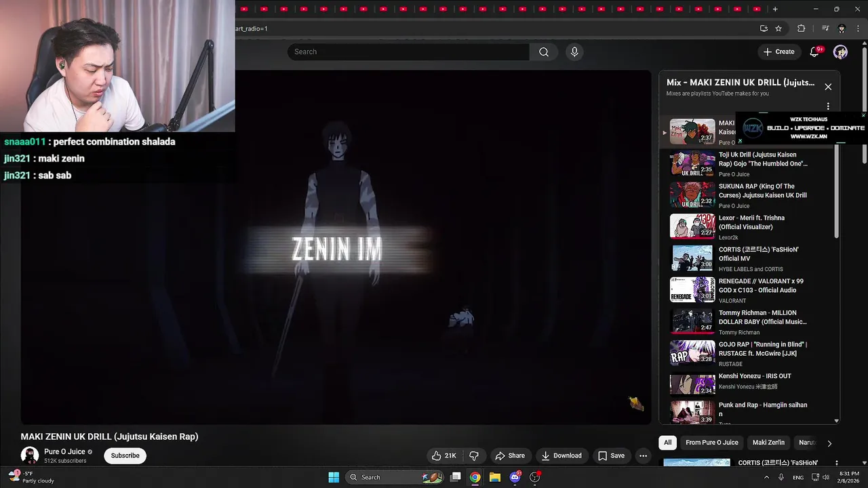Select the From Pure O Juice chip
868x488 pixels.
click(711, 443)
